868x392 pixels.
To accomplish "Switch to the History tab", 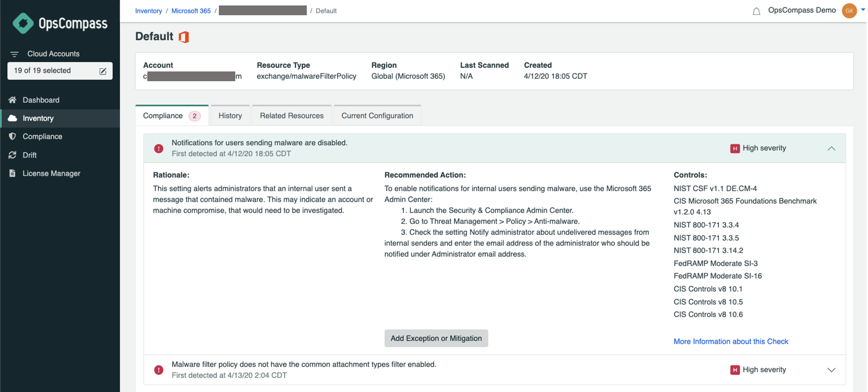I will (x=230, y=116).
